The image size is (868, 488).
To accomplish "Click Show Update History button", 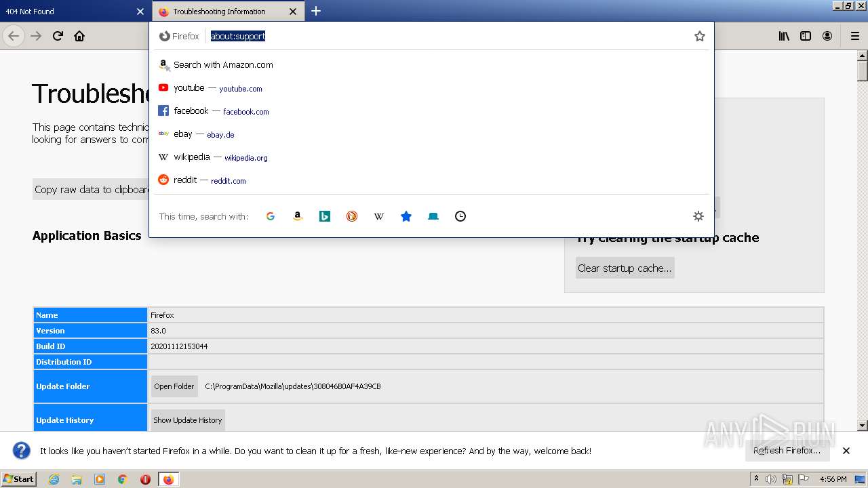I will [188, 420].
